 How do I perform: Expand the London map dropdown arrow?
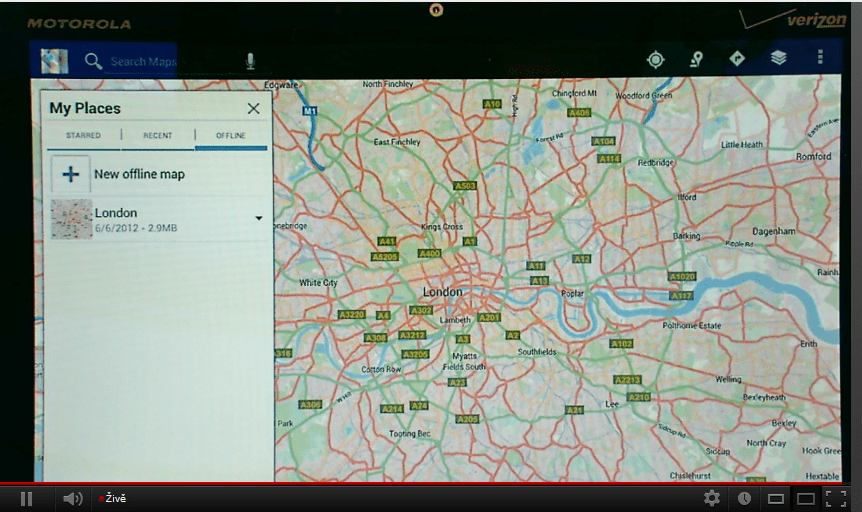pos(258,218)
